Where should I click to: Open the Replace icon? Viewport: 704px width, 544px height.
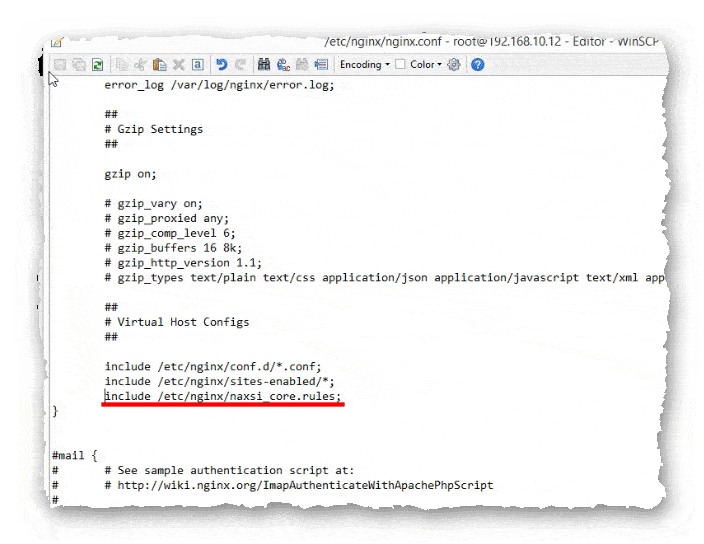(283, 65)
